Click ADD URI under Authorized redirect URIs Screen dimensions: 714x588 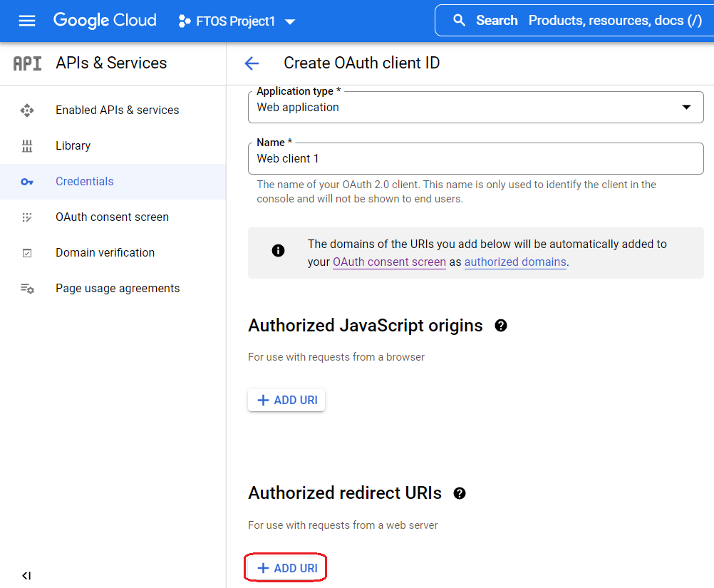[x=286, y=568]
